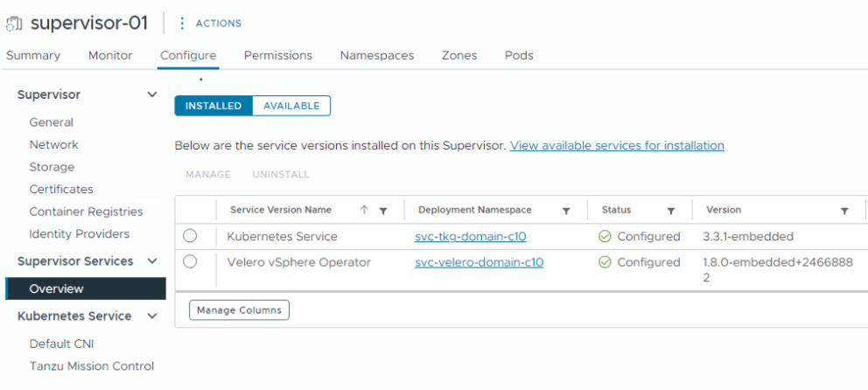This screenshot has width=868, height=390.
Task: Collapse the Supervisor section in sidebar
Action: [x=152, y=94]
